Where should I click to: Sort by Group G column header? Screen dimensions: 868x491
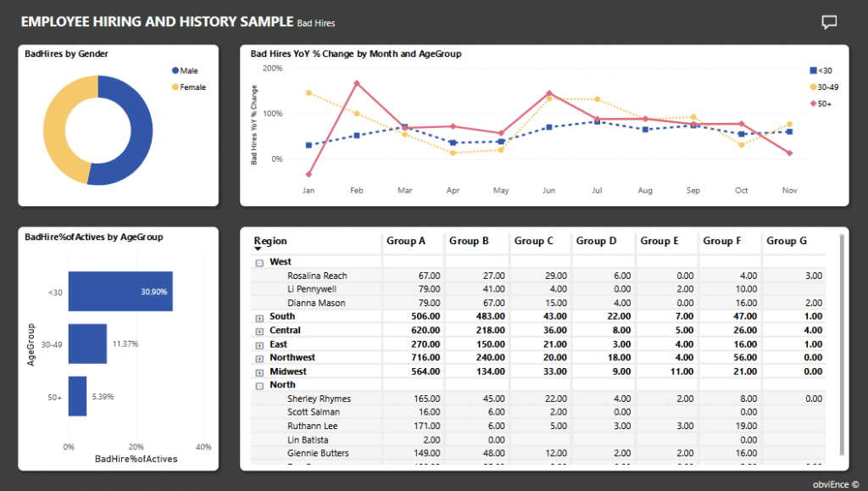(x=787, y=241)
